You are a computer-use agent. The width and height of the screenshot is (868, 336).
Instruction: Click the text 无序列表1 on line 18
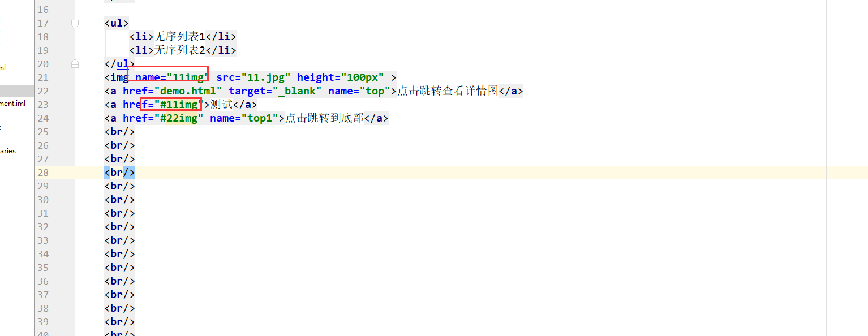tap(179, 37)
